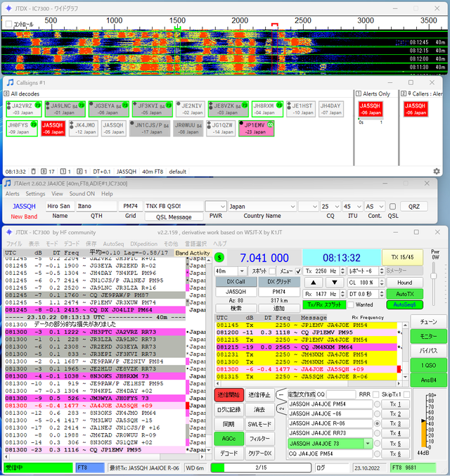Screen dimensions: 450x476
Task: Expand the JA5SQH JA4JOE 73 message dropdown
Action: (x=368, y=444)
